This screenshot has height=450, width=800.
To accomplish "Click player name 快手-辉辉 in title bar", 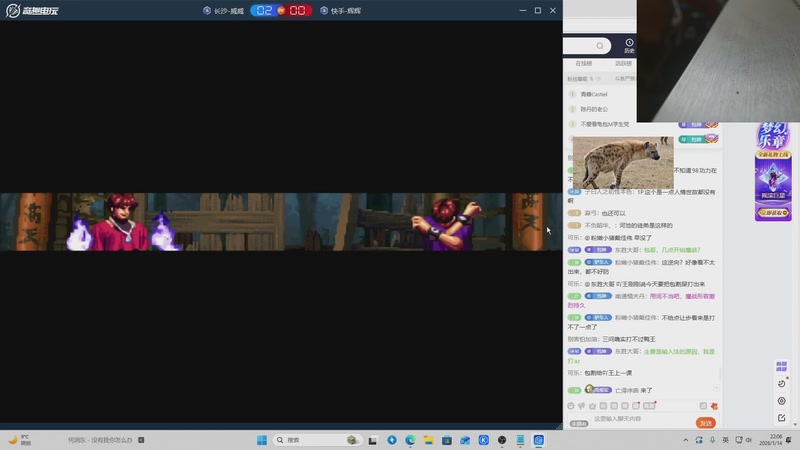I will (345, 11).
